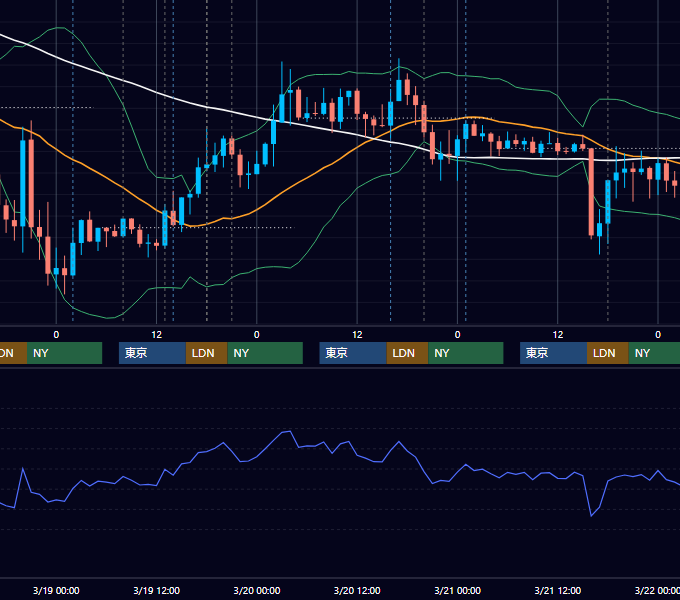Click the tall red candle on 3/21 afternoon

591,192
